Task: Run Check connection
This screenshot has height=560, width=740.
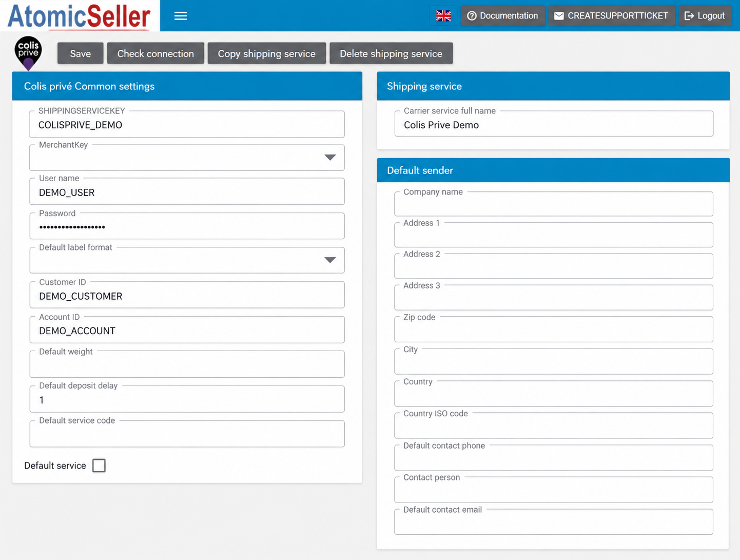Action: [x=155, y=53]
